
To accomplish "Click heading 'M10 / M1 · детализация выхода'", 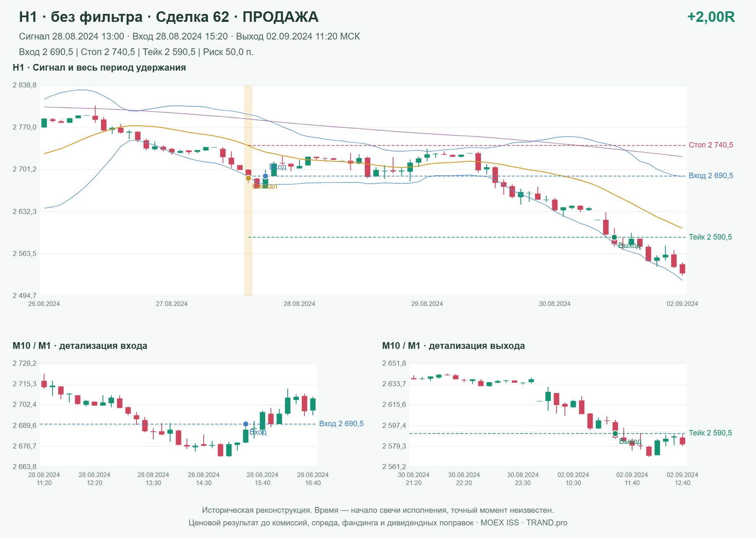I will click(453, 346).
